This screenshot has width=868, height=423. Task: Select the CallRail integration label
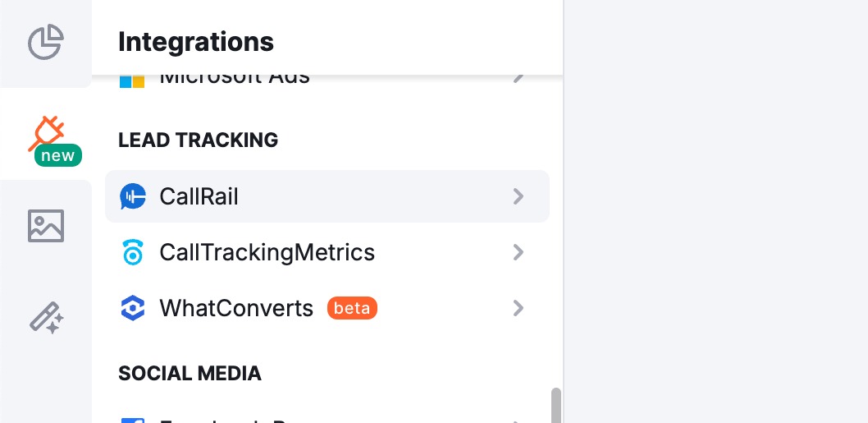pyautogui.click(x=199, y=196)
